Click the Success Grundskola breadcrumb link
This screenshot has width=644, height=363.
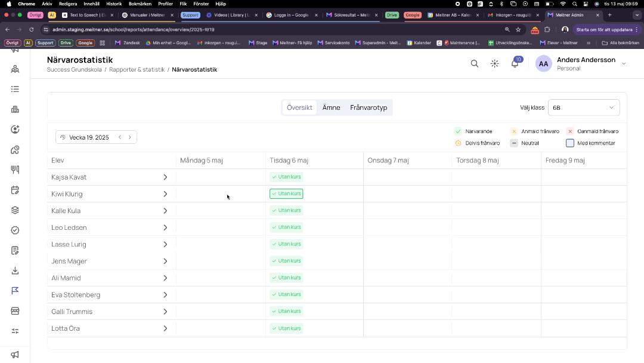75,69
